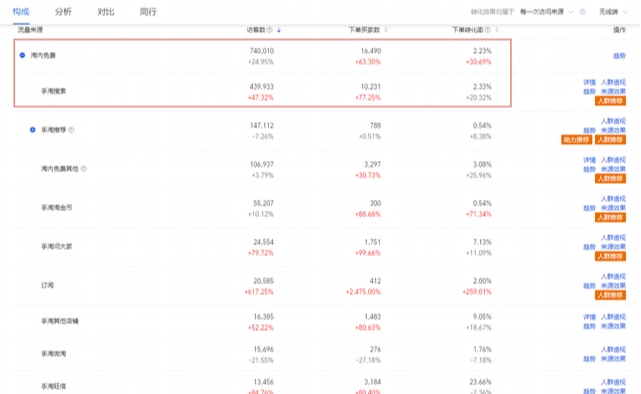641x394 pixels.
Task: Switch to the 分析 tab
Action: pyautogui.click(x=63, y=12)
